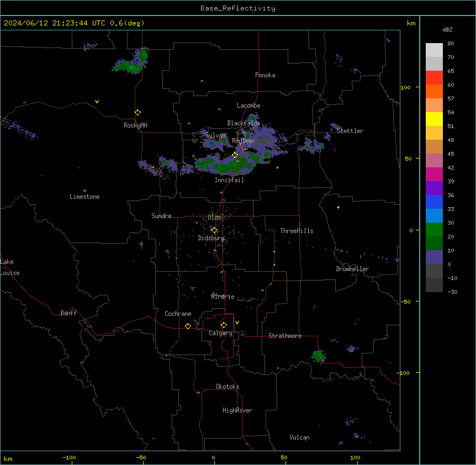This screenshot has height=465, width=476.
Task: Click the bright green 20-30 dBZ legend swatch
Action: click(434, 230)
